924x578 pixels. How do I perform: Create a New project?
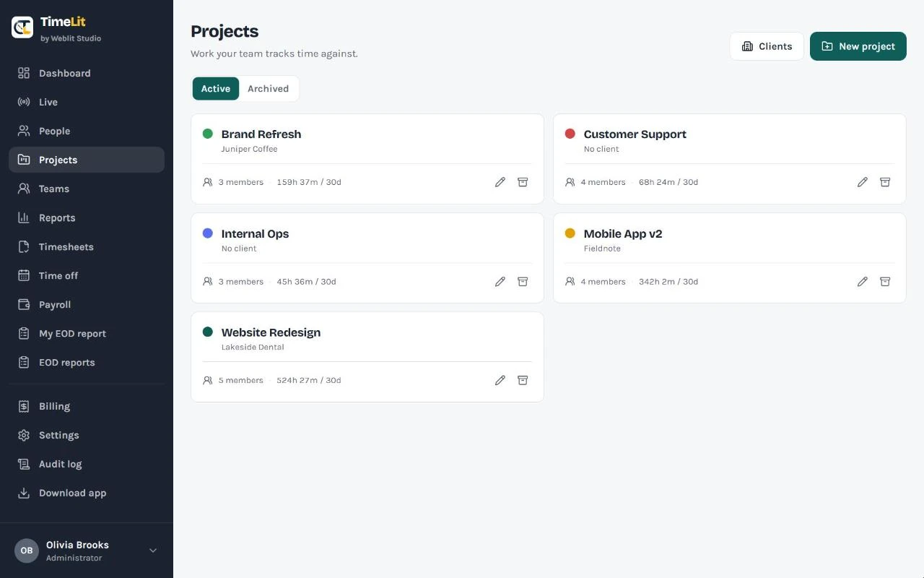pyautogui.click(x=858, y=46)
